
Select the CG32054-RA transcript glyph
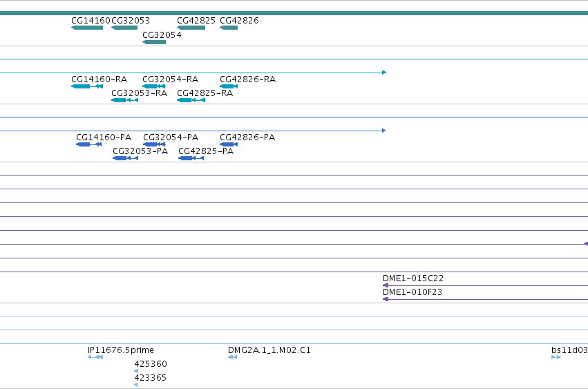click(154, 86)
